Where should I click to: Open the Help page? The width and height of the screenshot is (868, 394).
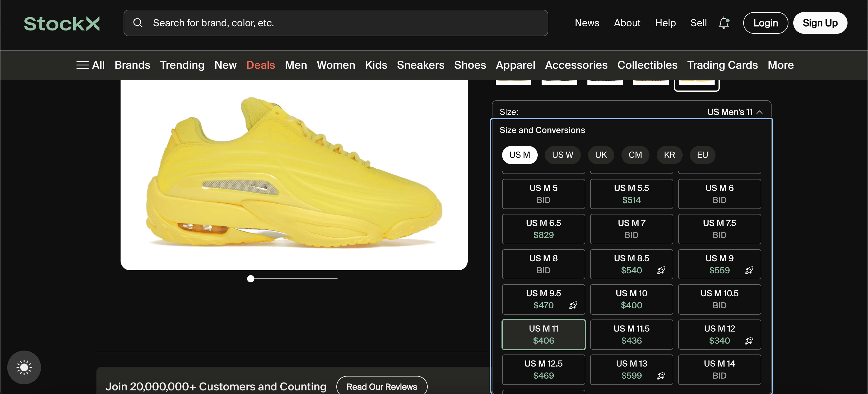[x=665, y=23]
